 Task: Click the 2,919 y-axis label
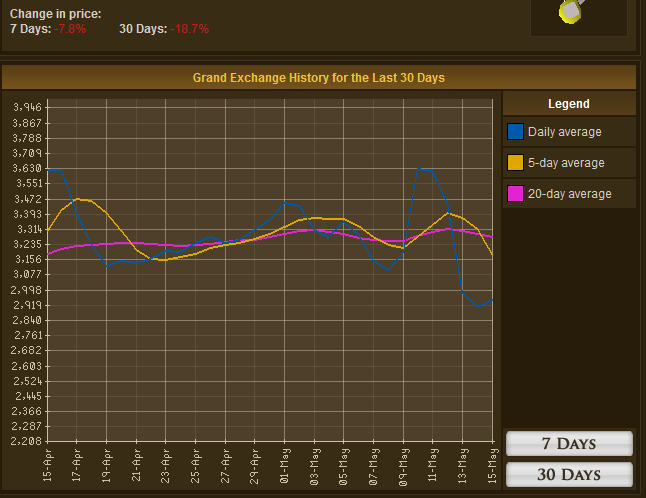click(x=28, y=305)
